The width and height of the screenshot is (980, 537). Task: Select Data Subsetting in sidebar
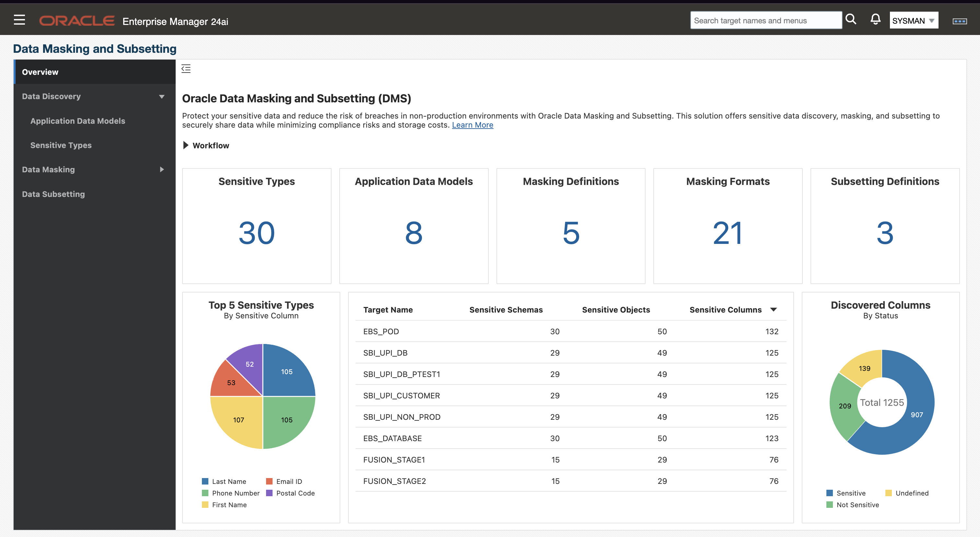[53, 194]
